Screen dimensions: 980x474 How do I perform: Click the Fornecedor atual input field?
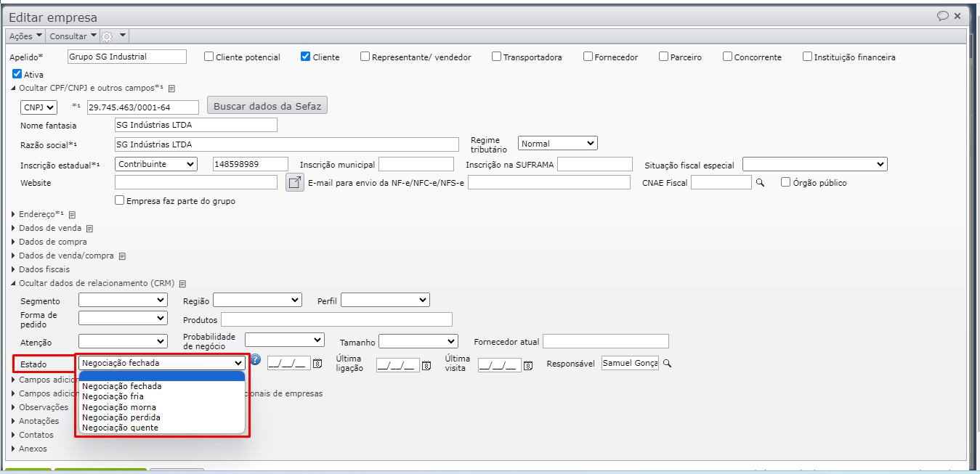click(606, 341)
